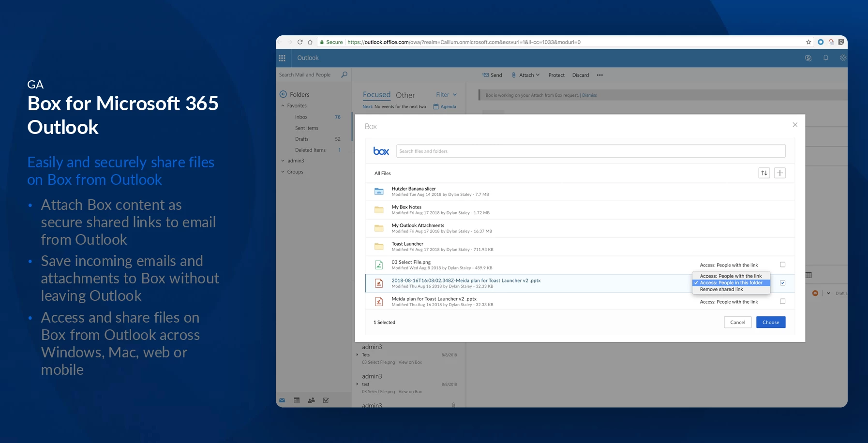
Task: Check the 03 Select File.png checkbox
Action: (782, 265)
